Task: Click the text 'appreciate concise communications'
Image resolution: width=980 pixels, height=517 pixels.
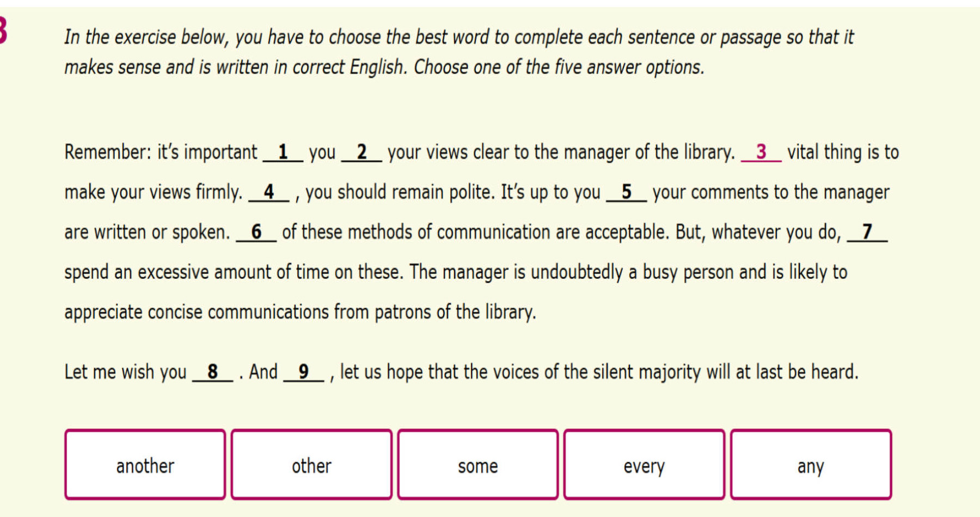Action: [x=196, y=312]
